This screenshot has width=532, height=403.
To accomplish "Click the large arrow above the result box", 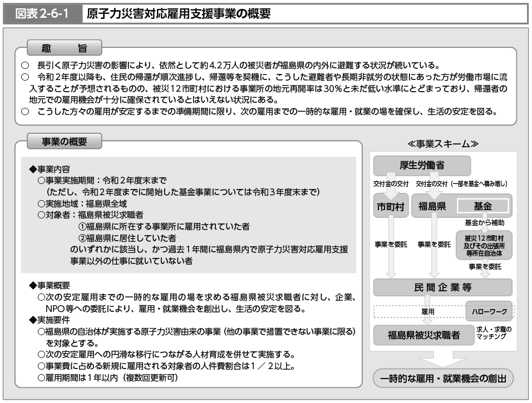I will (443, 359).
